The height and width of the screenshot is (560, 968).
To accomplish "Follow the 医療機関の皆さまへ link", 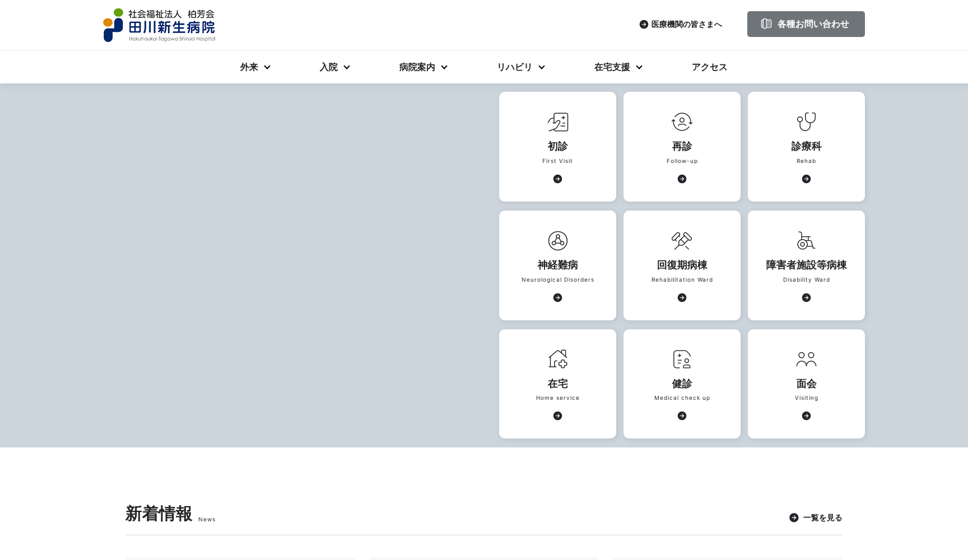I will click(x=681, y=24).
